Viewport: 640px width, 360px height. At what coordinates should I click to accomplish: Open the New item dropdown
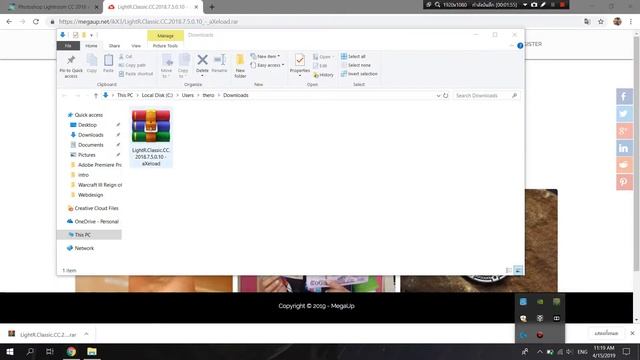pos(265,56)
